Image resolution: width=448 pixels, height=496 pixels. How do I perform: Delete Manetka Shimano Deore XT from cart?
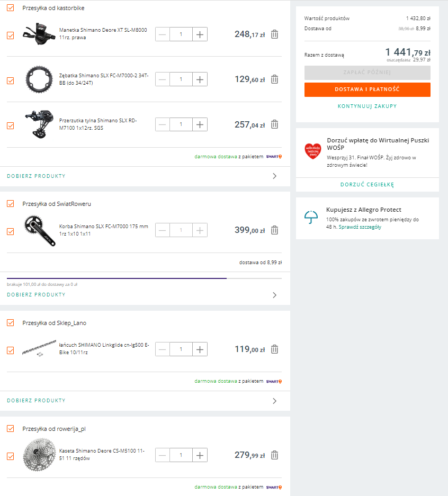coord(274,34)
